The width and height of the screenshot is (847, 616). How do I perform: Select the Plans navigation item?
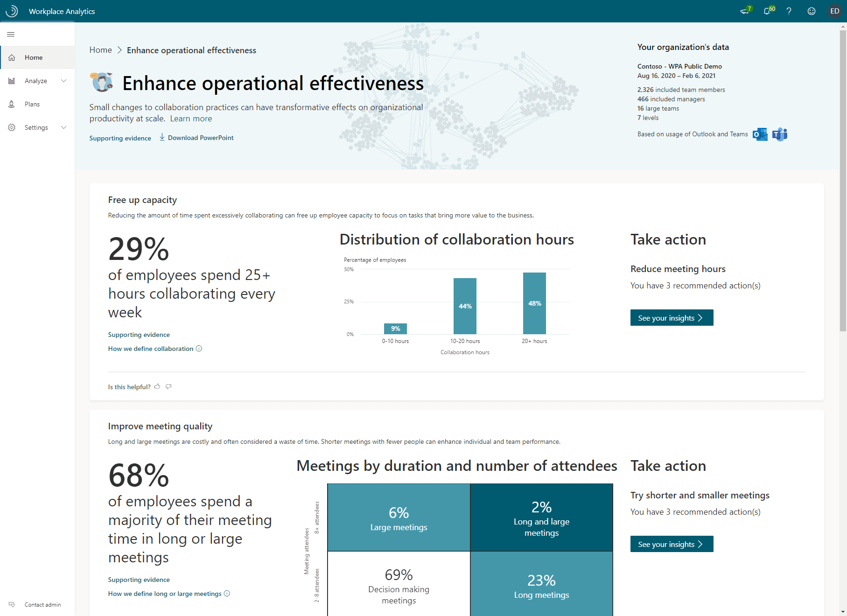pyautogui.click(x=37, y=104)
